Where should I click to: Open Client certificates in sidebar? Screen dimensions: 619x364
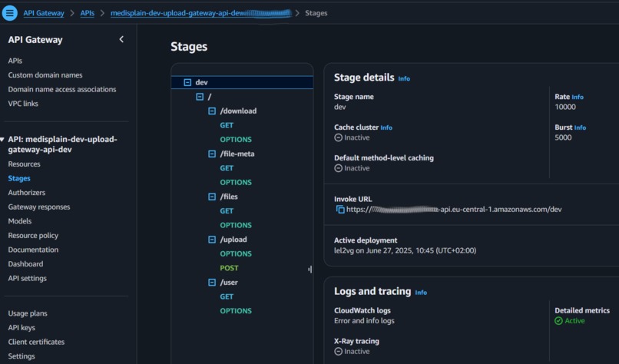36,342
